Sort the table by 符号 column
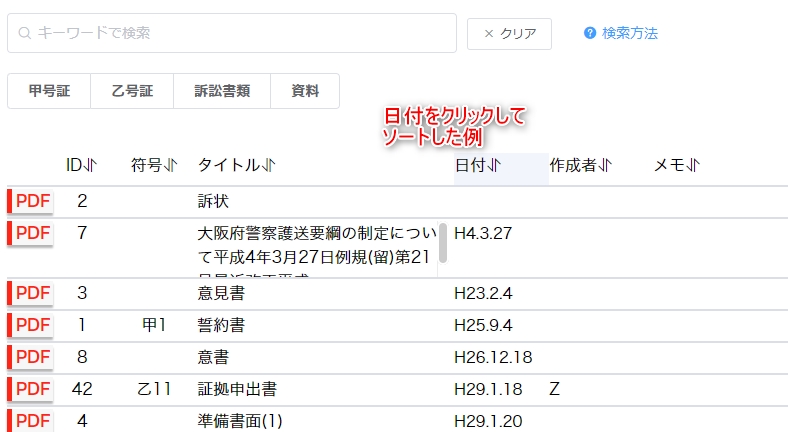The height and width of the screenshot is (432, 788). pos(153,165)
